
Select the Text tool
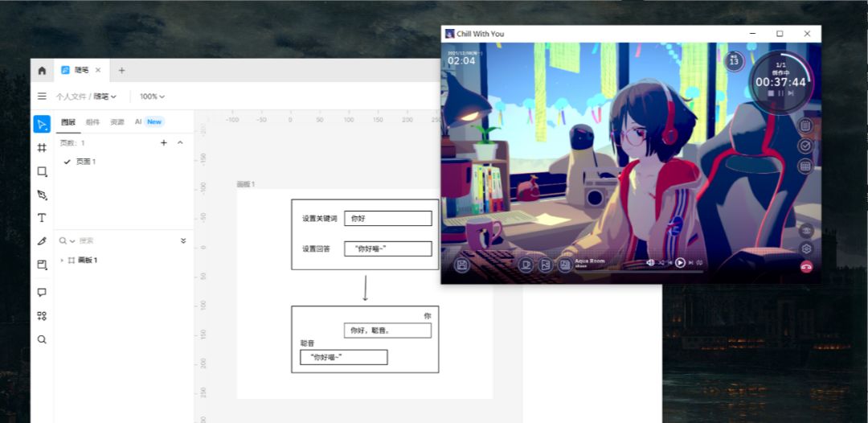click(x=42, y=218)
